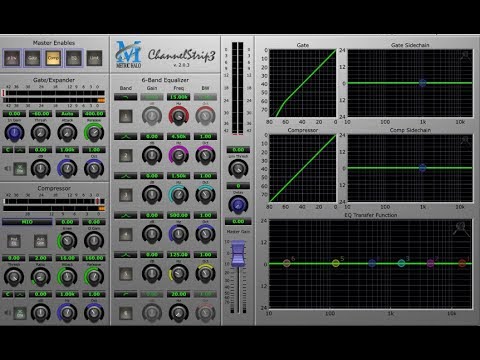Select EQ node 3 on transfer graph
This screenshot has height=360, width=480.
[x=401, y=264]
